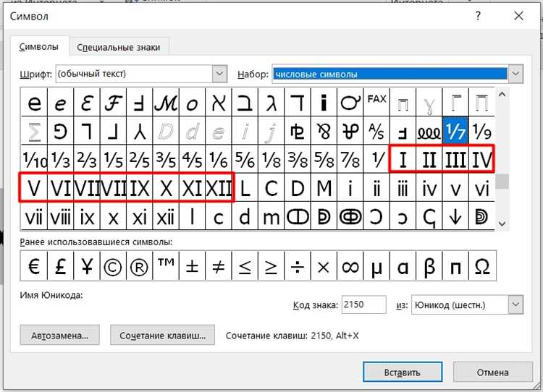Click the symbol grid scrollbar thumb
The width and height of the screenshot is (543, 392).
click(502, 182)
